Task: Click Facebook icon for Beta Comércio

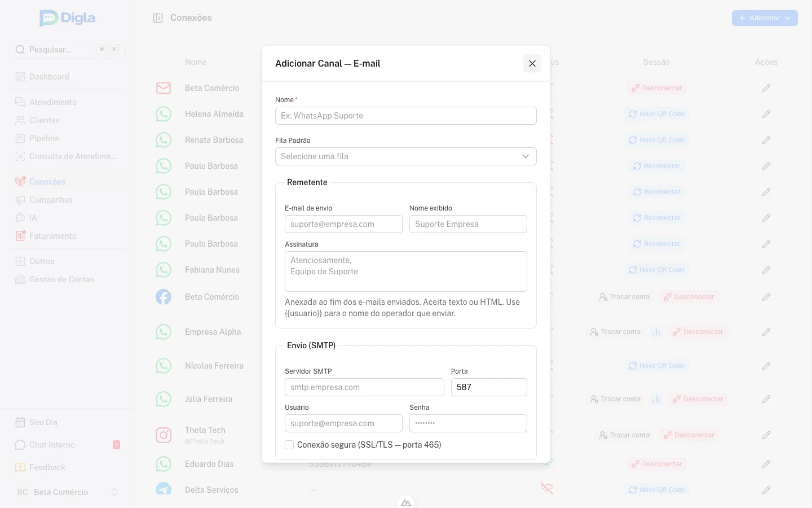Action: click(164, 297)
